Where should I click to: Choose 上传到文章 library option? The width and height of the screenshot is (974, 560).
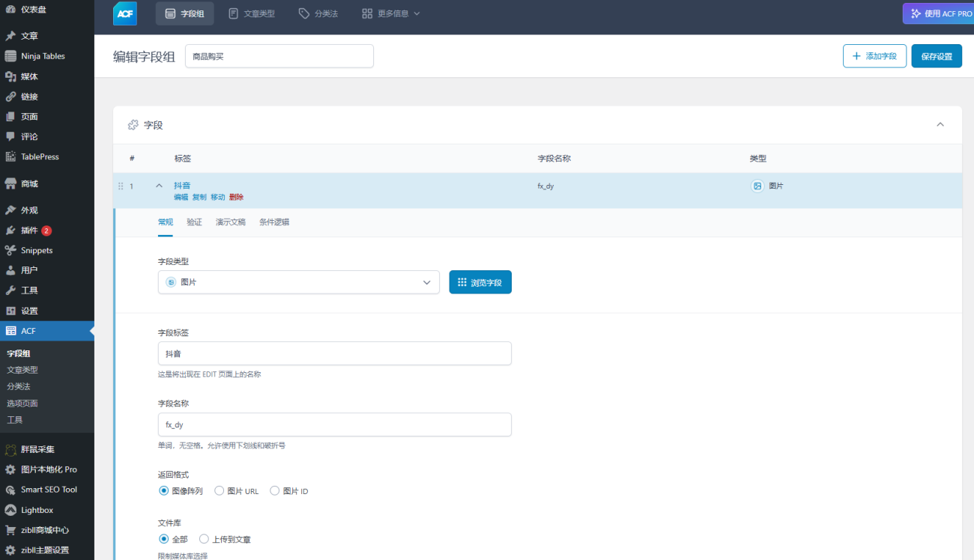coord(204,539)
